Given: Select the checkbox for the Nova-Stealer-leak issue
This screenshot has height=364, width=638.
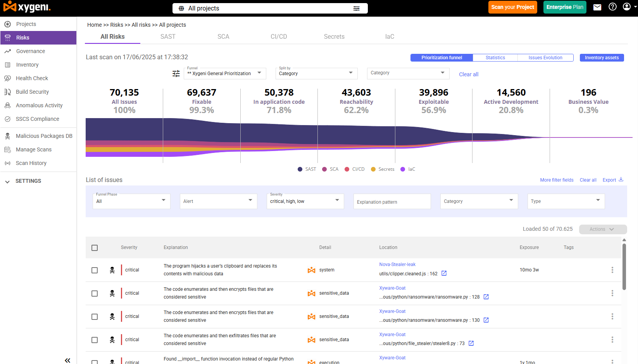Looking at the screenshot, I should coord(95,270).
